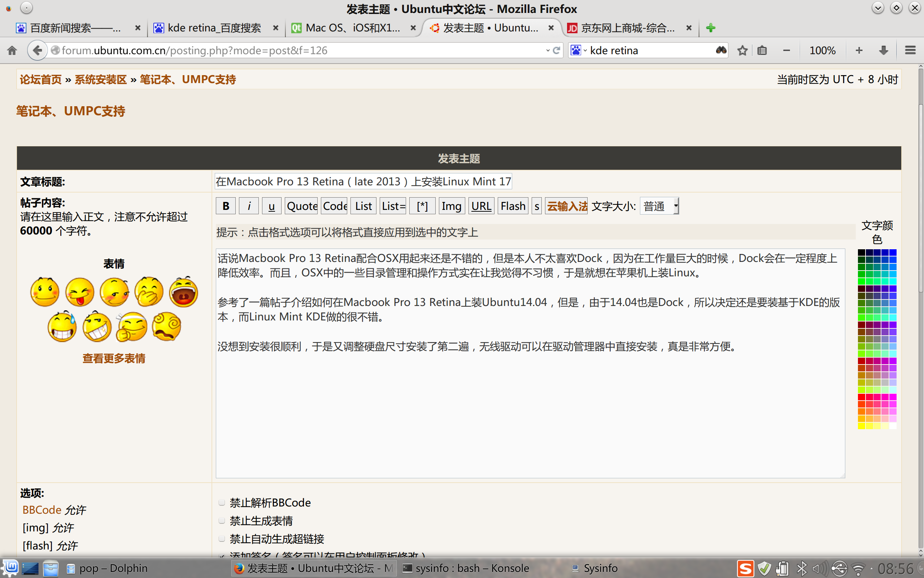Enable the 禁止生成表情 checkbox
The height and width of the screenshot is (578, 924).
pyautogui.click(x=222, y=520)
